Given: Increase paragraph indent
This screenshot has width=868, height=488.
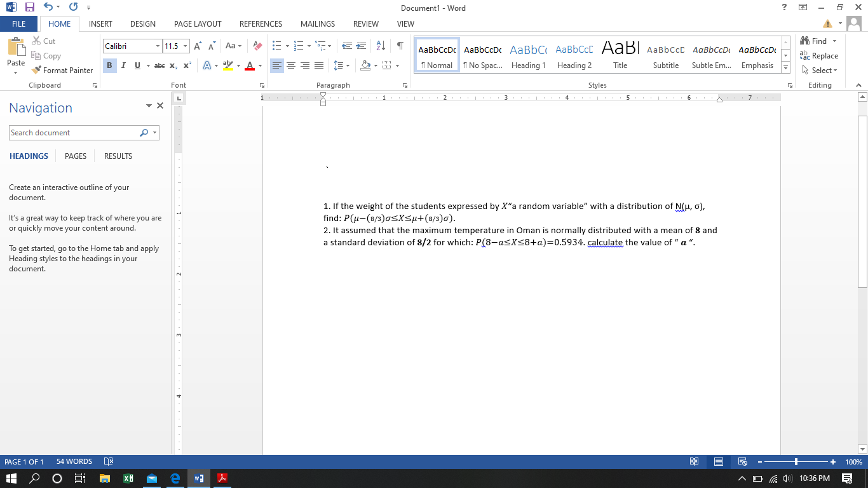Looking at the screenshot, I should coord(360,46).
